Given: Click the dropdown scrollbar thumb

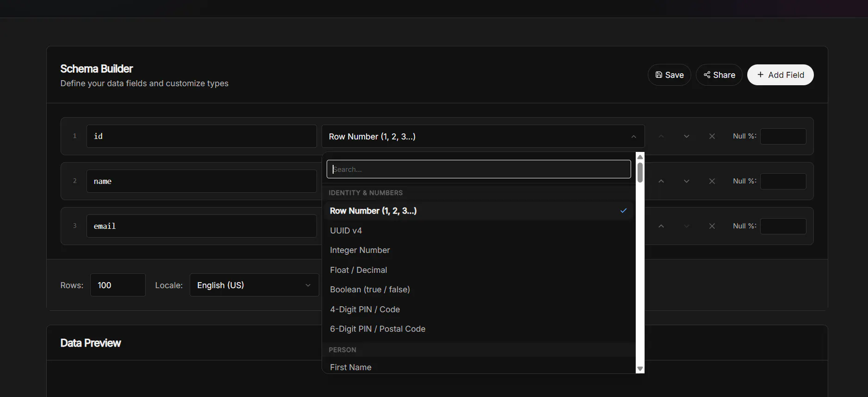Looking at the screenshot, I should tap(640, 172).
